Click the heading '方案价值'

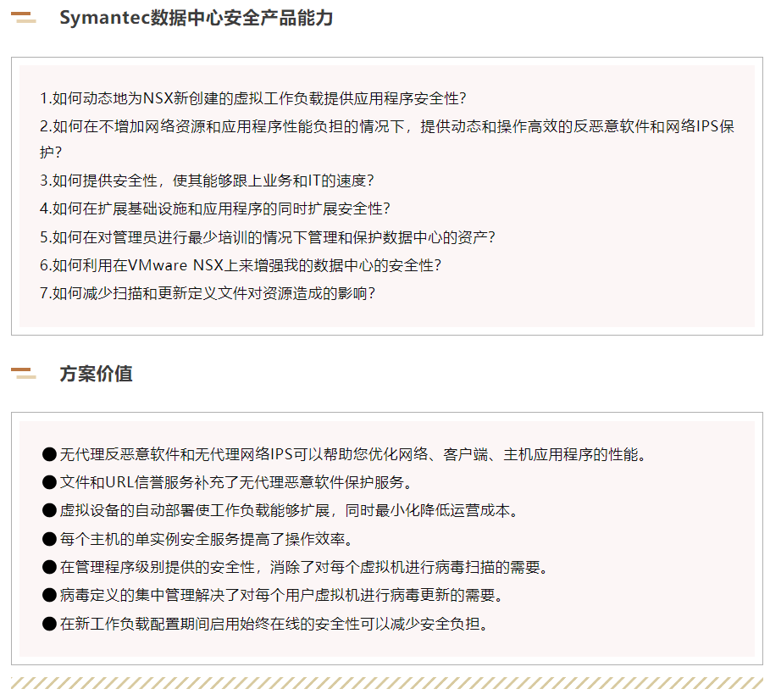click(96, 374)
